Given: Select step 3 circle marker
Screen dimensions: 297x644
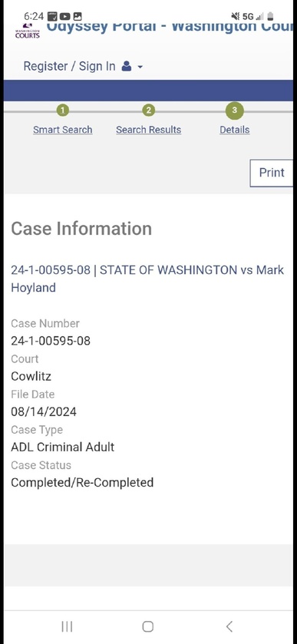Looking at the screenshot, I should tap(235, 110).
